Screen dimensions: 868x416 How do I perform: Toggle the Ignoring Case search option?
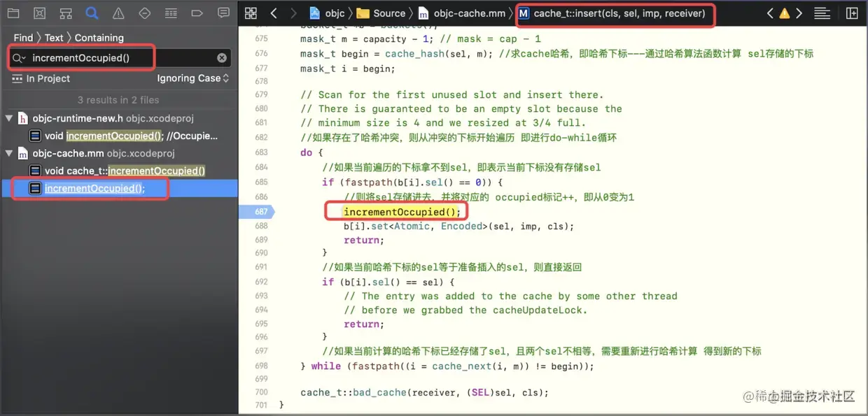[x=193, y=79]
